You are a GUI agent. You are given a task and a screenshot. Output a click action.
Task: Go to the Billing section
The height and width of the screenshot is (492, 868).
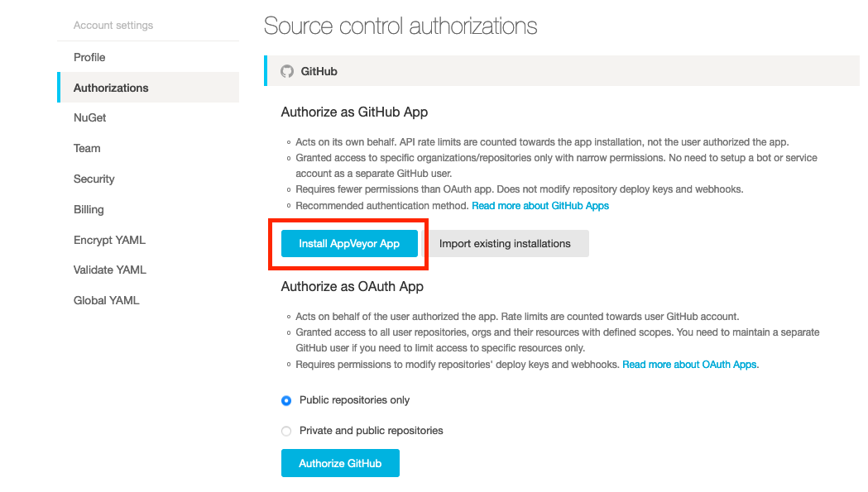coord(89,209)
